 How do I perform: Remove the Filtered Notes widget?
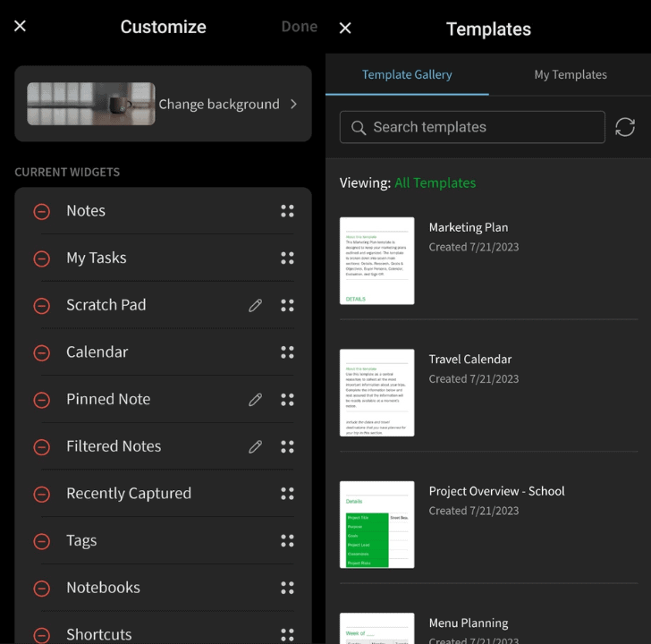41,446
